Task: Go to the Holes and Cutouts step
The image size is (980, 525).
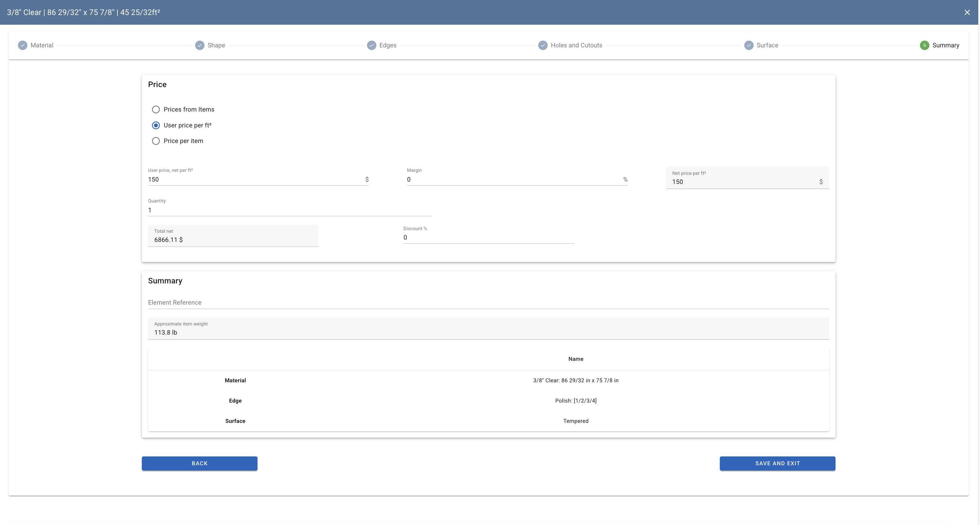Action: click(x=576, y=45)
